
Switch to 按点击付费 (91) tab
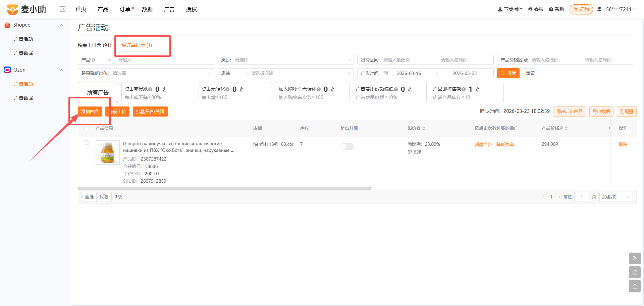click(95, 45)
